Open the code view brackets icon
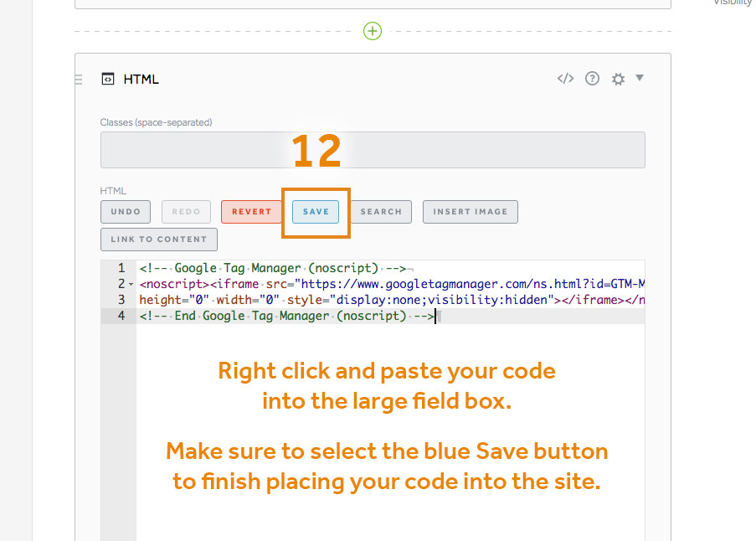Image resolution: width=756 pixels, height=541 pixels. click(566, 79)
